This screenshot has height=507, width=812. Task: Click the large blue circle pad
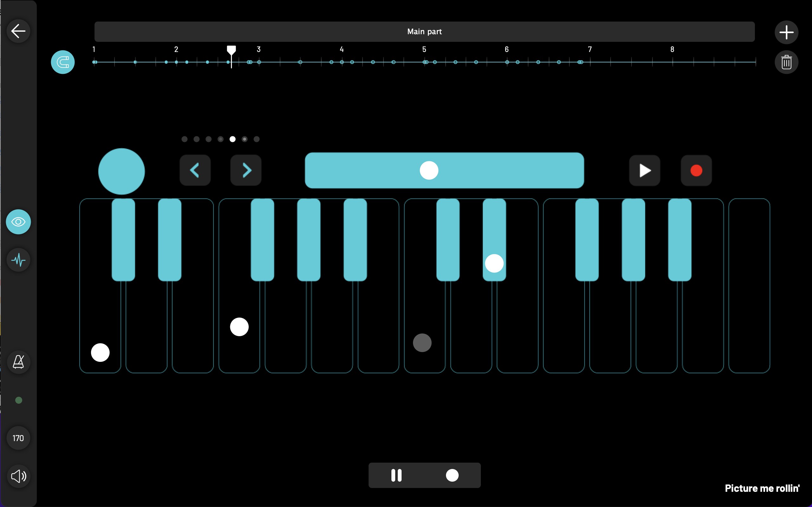point(121,171)
